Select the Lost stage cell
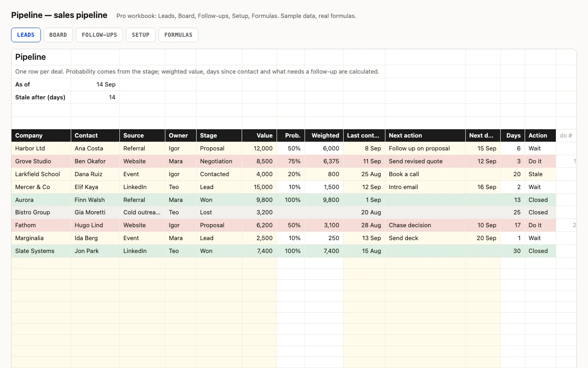 click(x=219, y=213)
